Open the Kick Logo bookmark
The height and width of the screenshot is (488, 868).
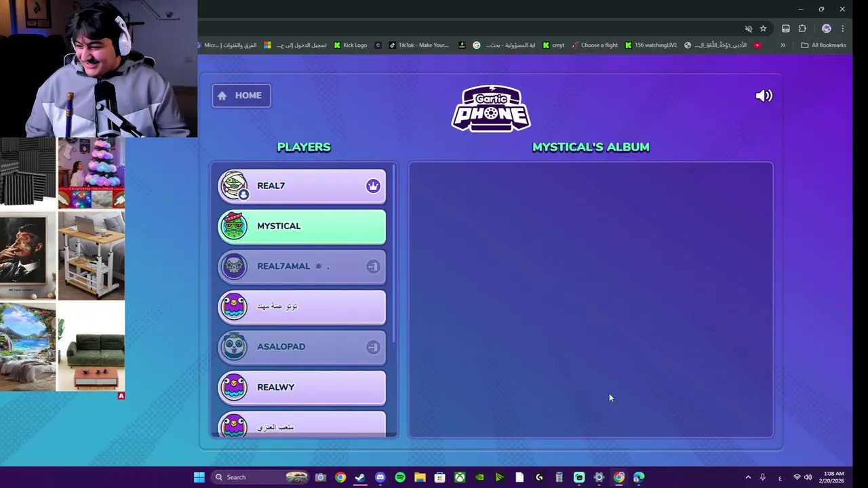(350, 45)
